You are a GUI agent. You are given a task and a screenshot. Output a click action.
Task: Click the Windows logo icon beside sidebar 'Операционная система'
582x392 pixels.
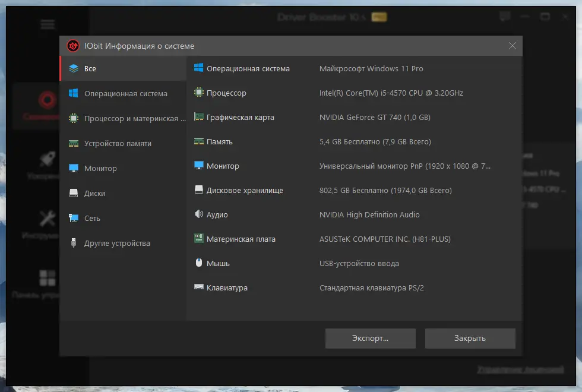(x=74, y=93)
